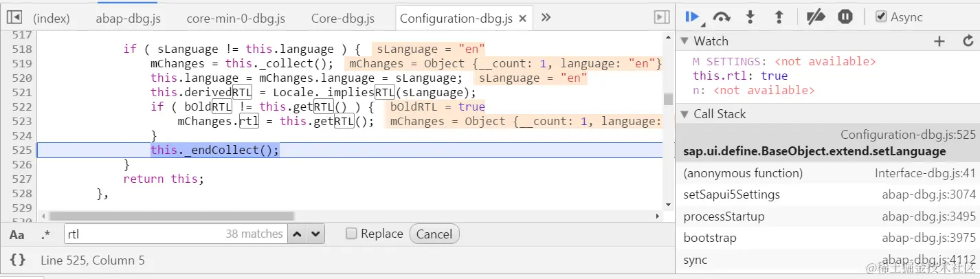Open the abap-dbg.js tab

click(128, 19)
